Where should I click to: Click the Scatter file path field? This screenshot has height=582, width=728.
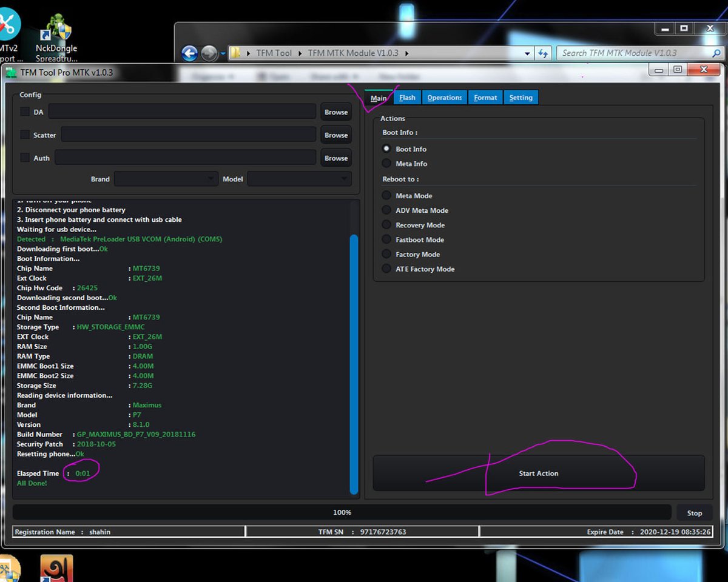click(x=188, y=135)
